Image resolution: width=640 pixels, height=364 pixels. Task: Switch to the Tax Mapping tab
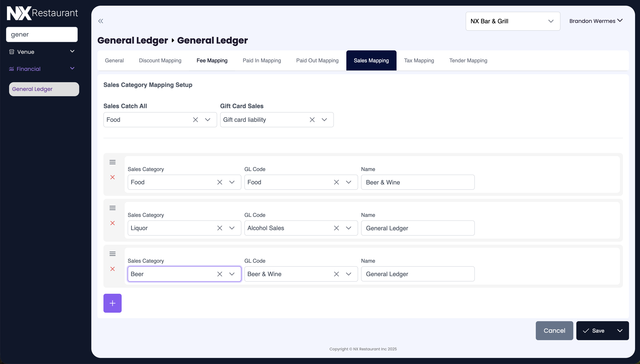[x=419, y=60]
